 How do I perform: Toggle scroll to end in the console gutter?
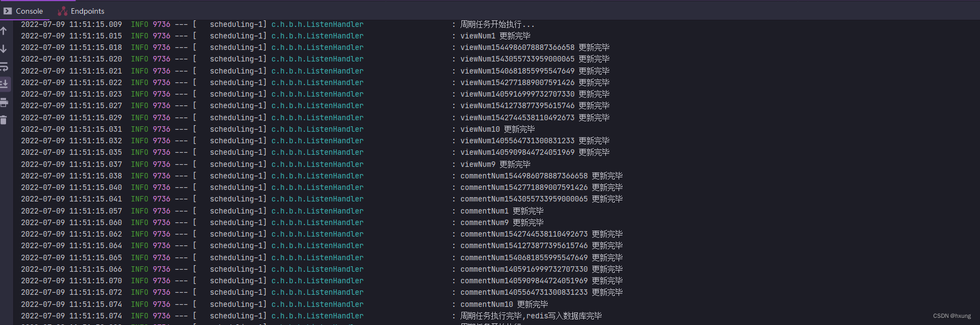tap(4, 84)
